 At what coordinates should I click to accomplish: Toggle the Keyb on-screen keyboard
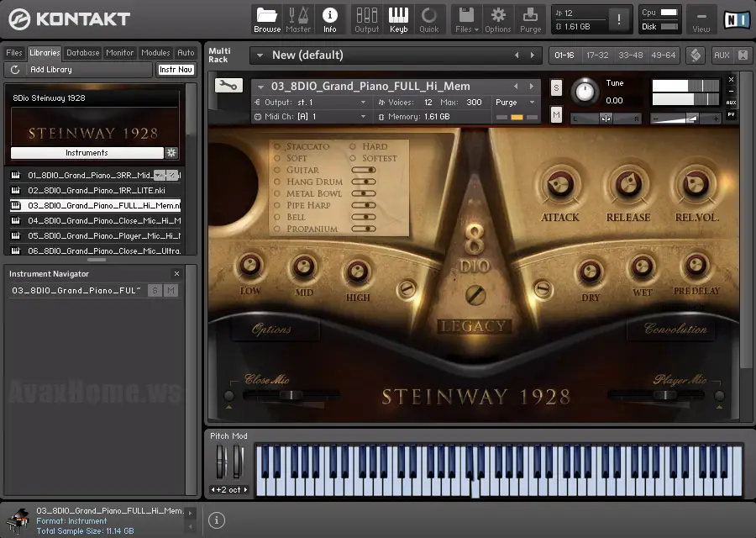click(398, 20)
